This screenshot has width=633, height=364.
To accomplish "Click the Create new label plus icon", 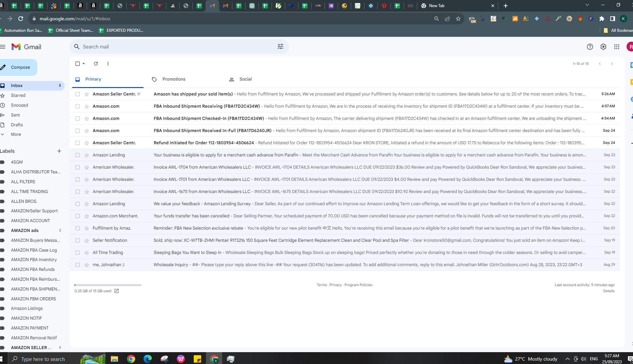I will 59,151.
